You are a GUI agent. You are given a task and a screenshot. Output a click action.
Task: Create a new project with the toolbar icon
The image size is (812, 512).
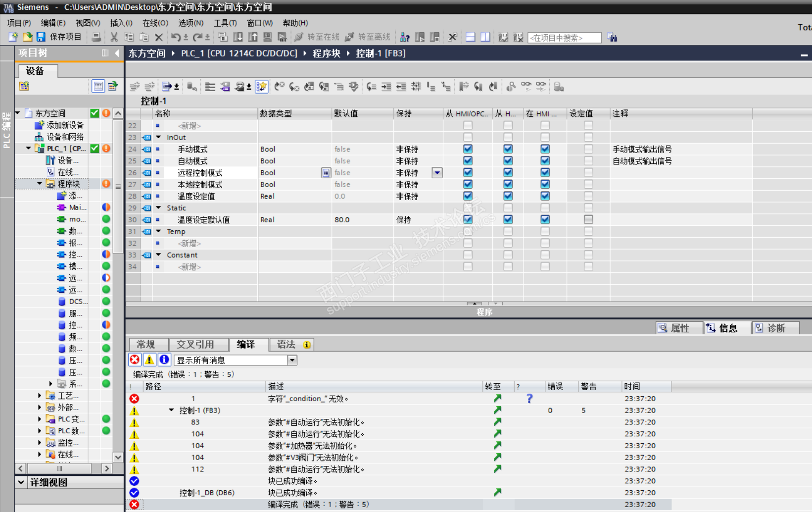pyautogui.click(x=13, y=37)
